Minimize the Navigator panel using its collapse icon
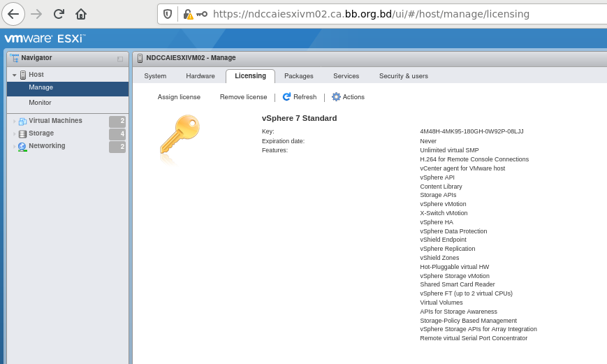 click(x=120, y=59)
